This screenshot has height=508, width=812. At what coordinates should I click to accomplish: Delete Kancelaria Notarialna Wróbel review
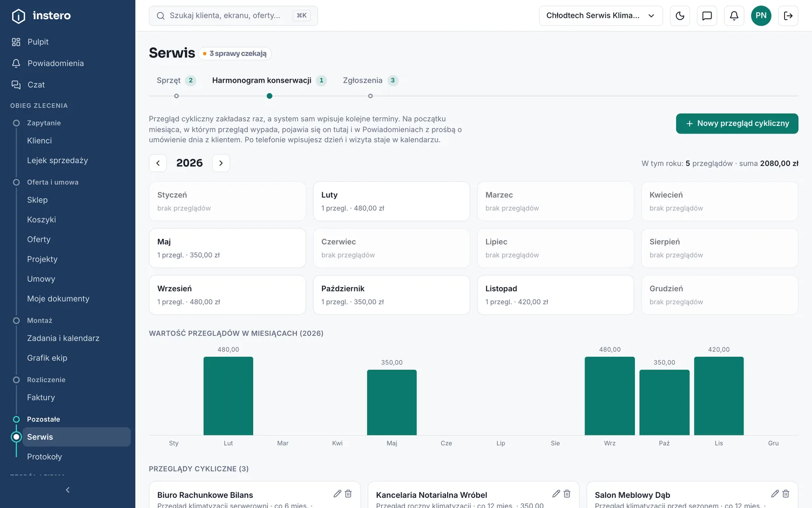point(567,494)
